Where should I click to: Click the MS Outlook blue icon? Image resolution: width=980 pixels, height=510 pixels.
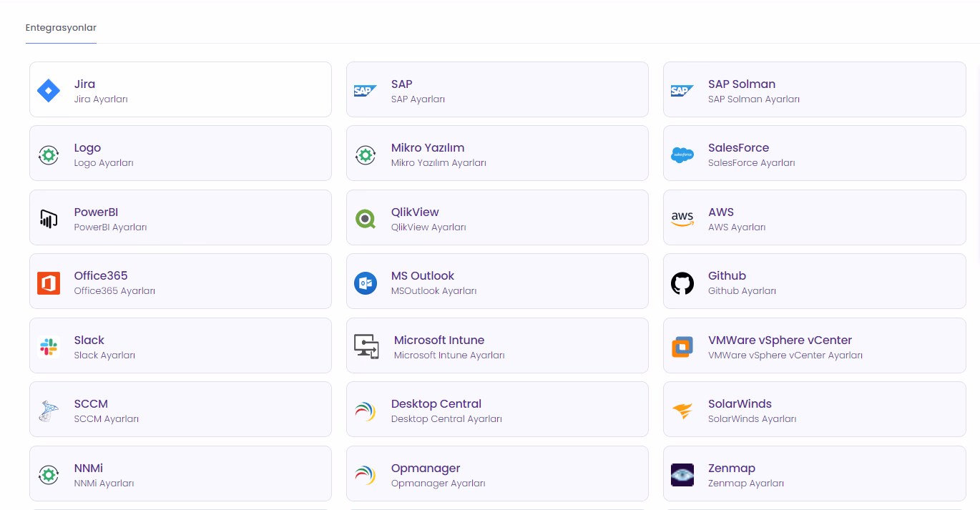(366, 283)
